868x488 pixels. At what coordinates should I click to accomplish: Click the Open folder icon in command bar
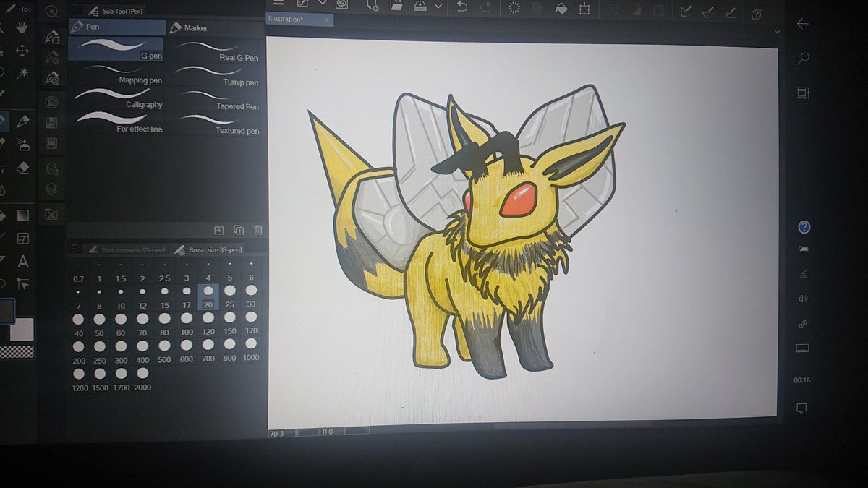tap(396, 5)
